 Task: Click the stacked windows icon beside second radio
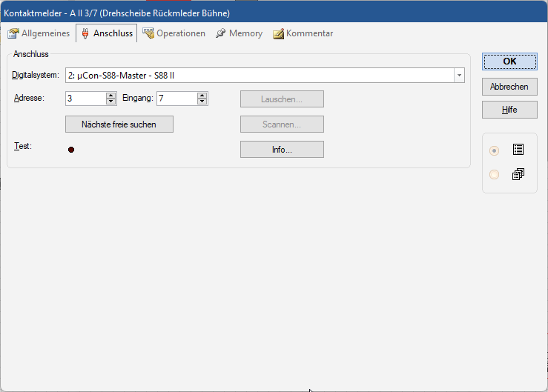pyautogui.click(x=518, y=175)
